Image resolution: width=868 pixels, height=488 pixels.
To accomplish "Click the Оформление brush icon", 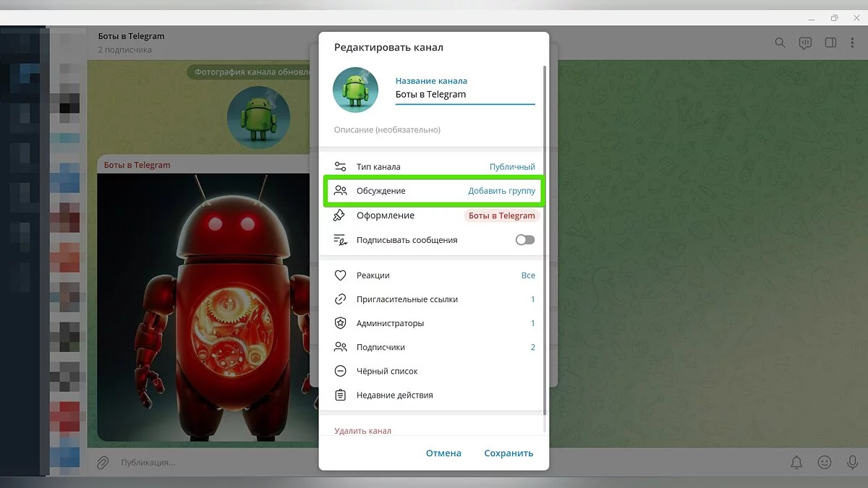I will click(x=340, y=215).
